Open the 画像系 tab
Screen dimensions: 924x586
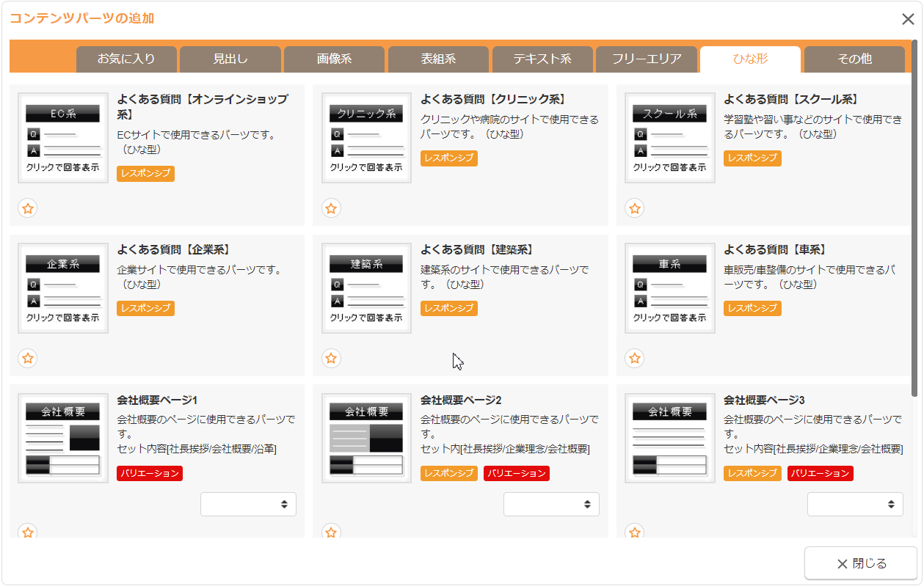(334, 59)
